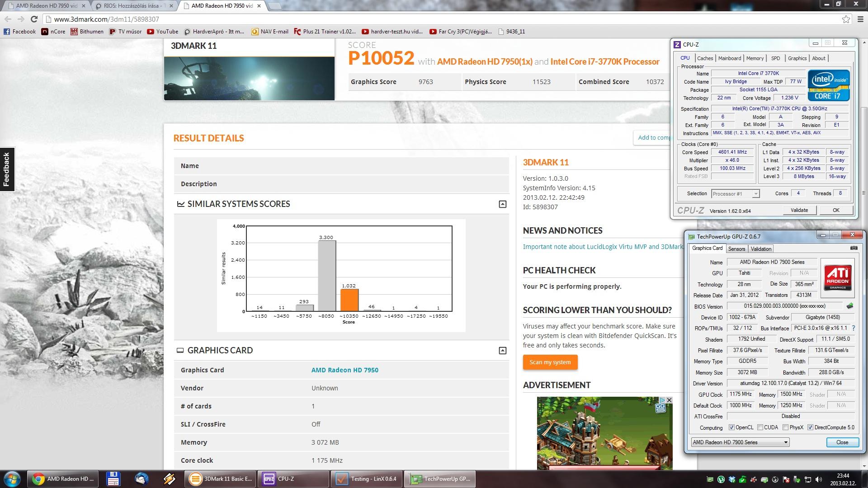Switch to the Sensors tab in GPU-Z
The height and width of the screenshot is (488, 868).
[736, 249]
